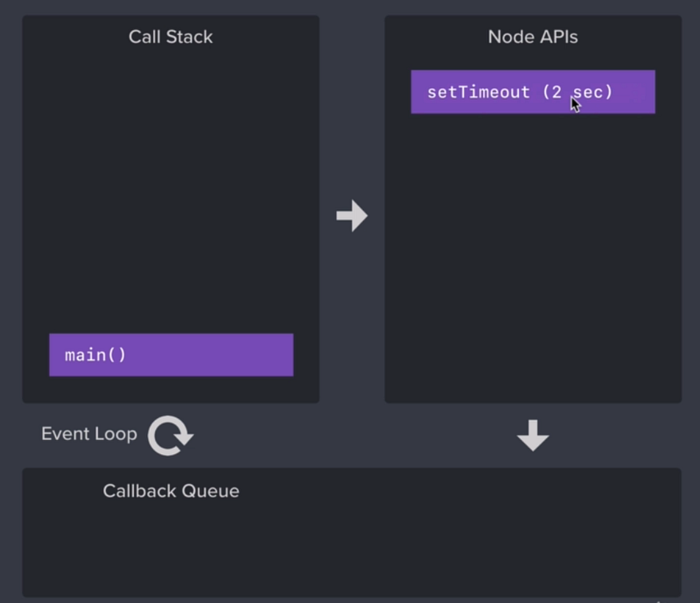Click the circular Event Loop arrow icon
This screenshot has width=700, height=603.
(x=170, y=436)
